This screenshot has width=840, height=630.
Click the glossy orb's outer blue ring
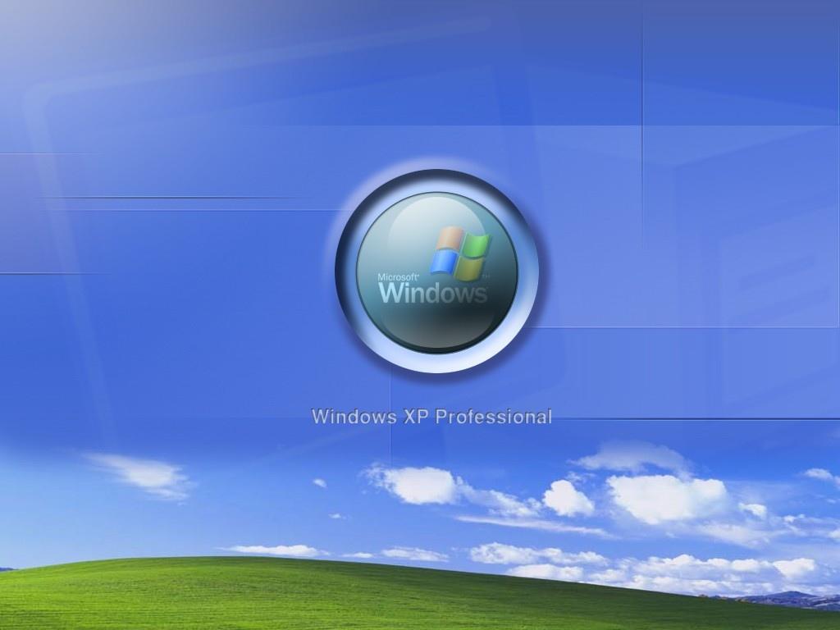(346, 271)
